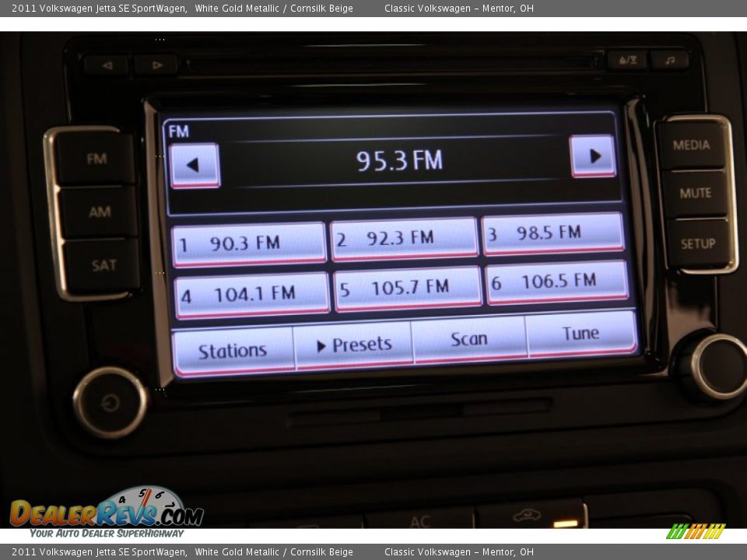Select preset 1 at 90.3 FM
The width and height of the screenshot is (747, 560).
[x=248, y=244]
